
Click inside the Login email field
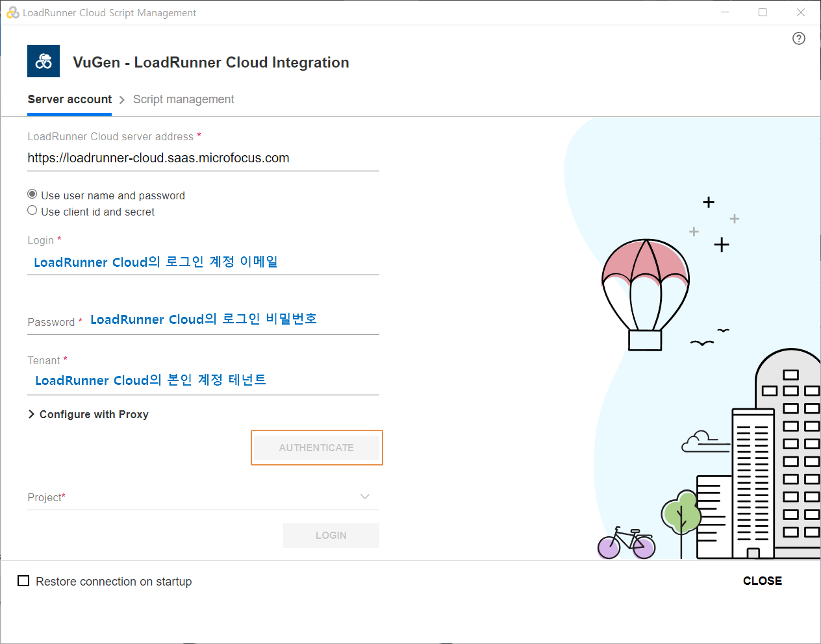[195, 262]
